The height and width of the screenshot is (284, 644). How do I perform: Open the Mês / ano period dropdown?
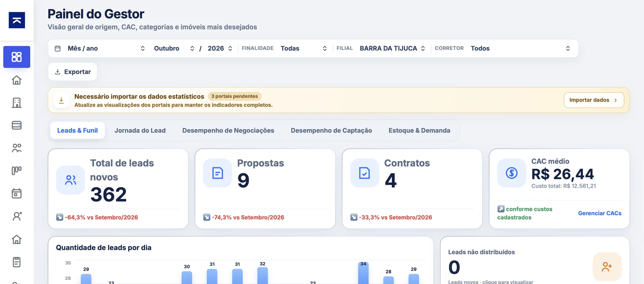click(106, 48)
